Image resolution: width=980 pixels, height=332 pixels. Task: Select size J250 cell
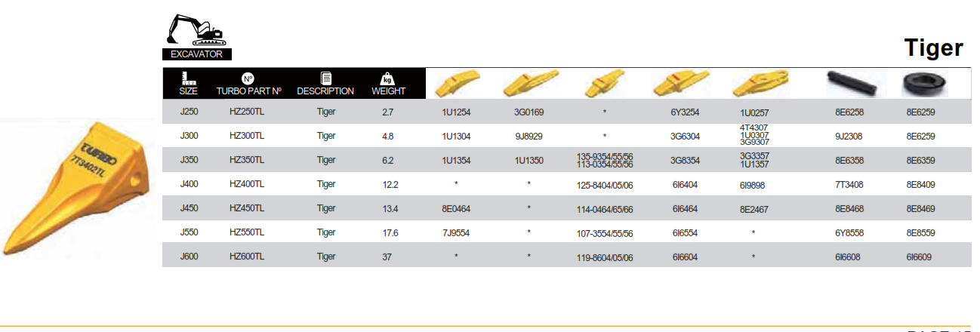(189, 112)
